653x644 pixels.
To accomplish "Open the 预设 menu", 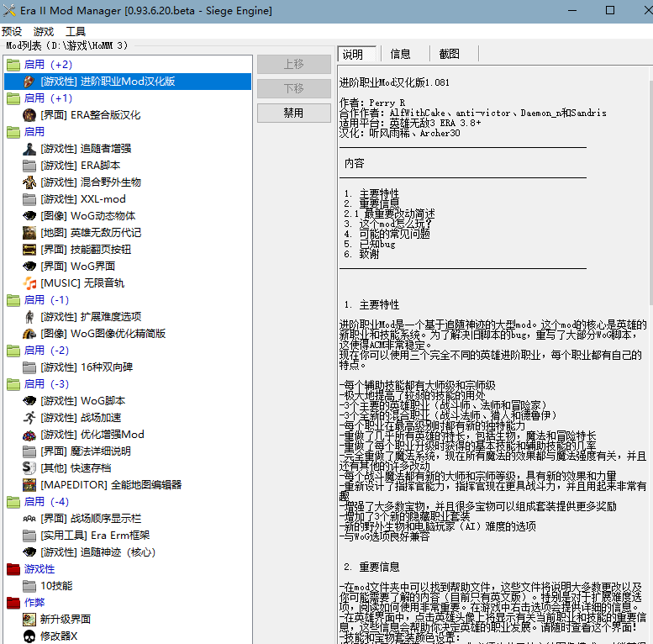I will tap(12, 31).
